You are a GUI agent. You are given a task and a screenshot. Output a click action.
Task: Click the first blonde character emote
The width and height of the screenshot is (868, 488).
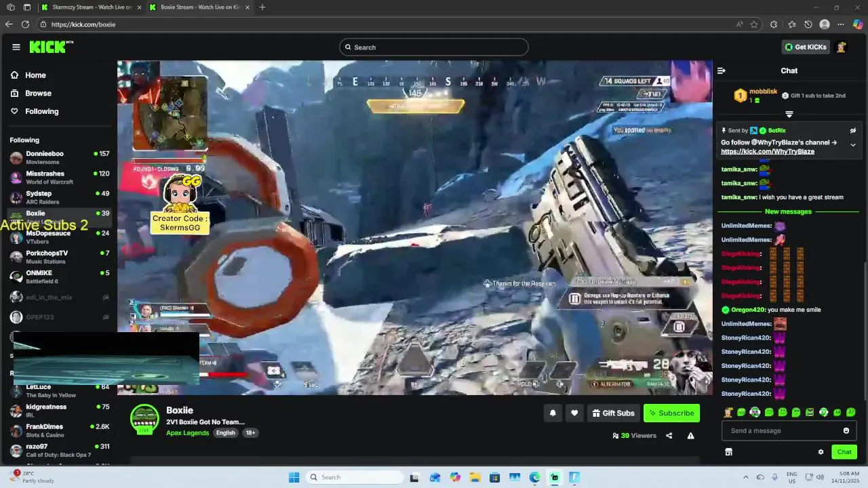(x=728, y=412)
